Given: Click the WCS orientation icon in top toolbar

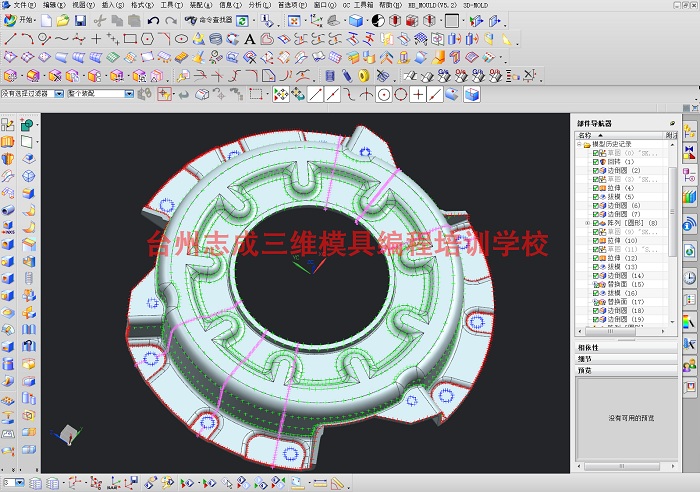Looking at the screenshot, I should (316, 21).
